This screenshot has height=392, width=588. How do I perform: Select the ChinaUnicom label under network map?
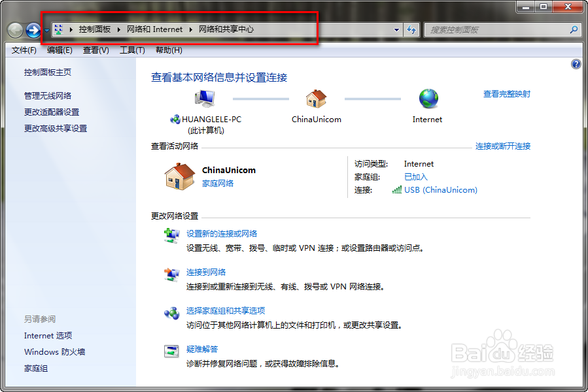317,120
